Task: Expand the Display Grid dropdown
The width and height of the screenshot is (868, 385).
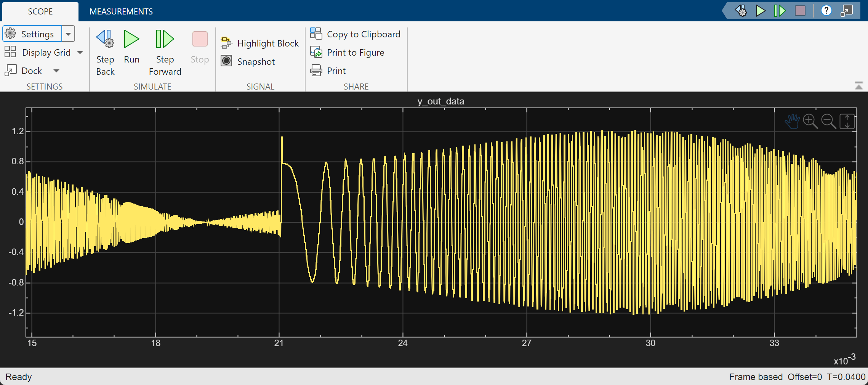Action: pos(80,53)
